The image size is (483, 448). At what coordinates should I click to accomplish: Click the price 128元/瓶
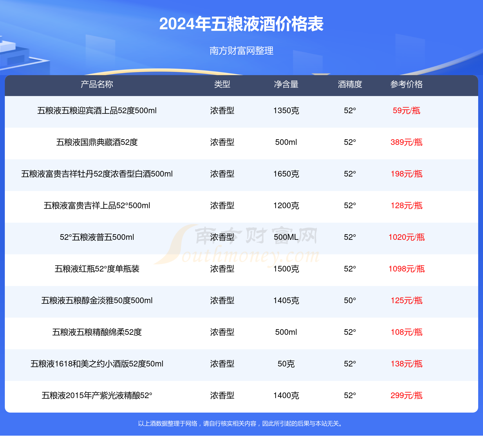[x=407, y=205]
